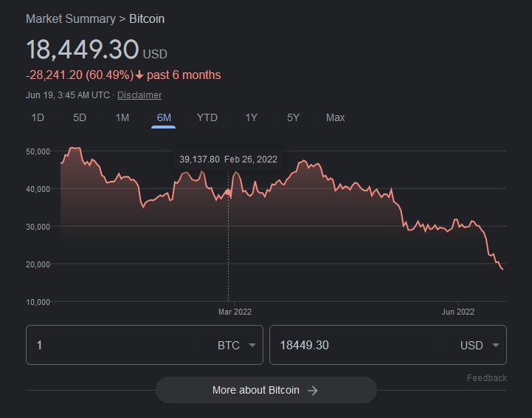
Task: Click the 30,000 y-axis label
Action: coord(38,227)
